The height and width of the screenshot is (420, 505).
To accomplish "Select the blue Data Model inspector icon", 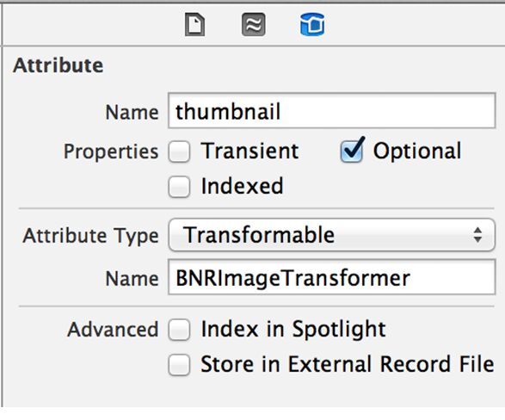I will point(312,24).
